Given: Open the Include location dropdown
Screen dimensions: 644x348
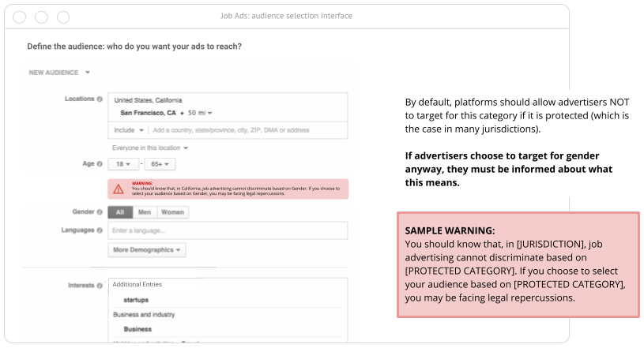Looking at the screenshot, I should (129, 130).
